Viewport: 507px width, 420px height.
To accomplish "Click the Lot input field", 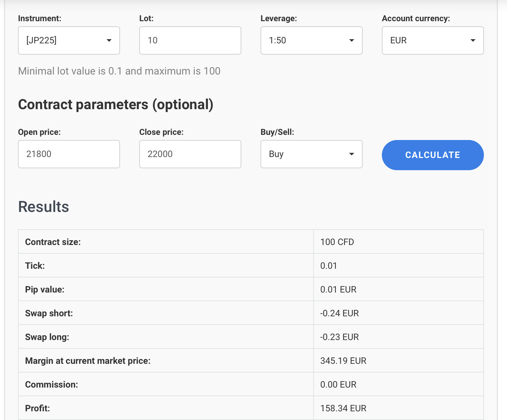I will (190, 40).
